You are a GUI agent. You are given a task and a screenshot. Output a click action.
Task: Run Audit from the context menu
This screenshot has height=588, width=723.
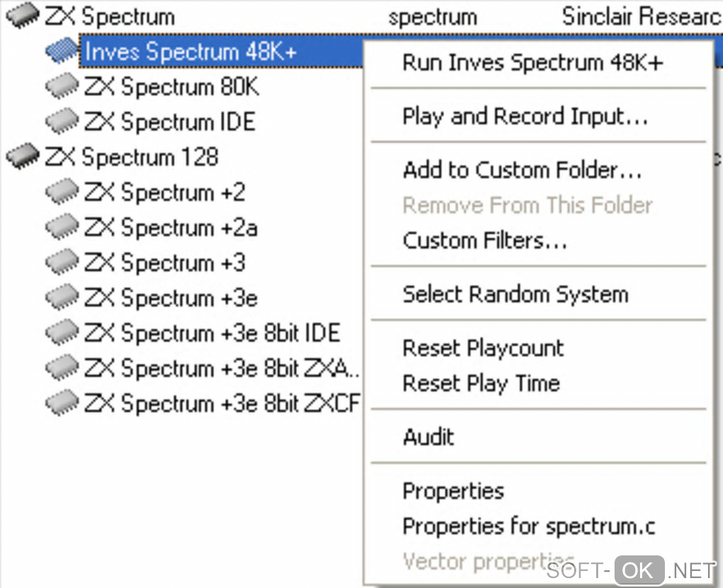coord(428,436)
